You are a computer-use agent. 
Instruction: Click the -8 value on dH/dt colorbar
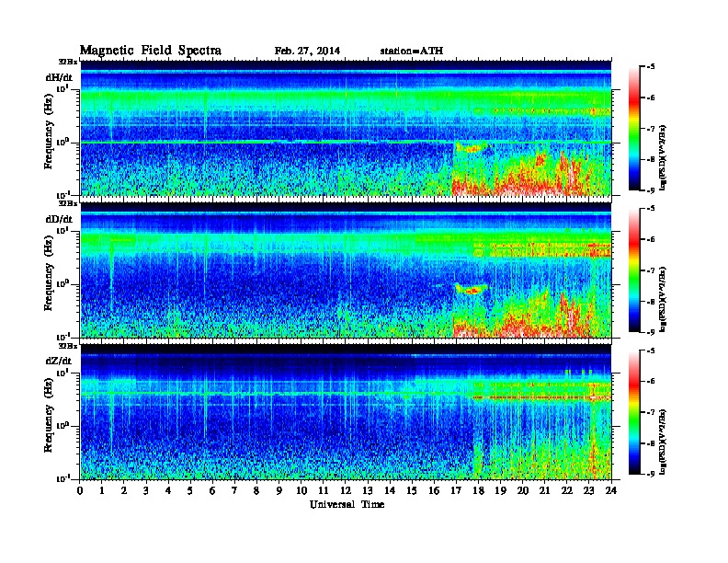[x=651, y=159]
